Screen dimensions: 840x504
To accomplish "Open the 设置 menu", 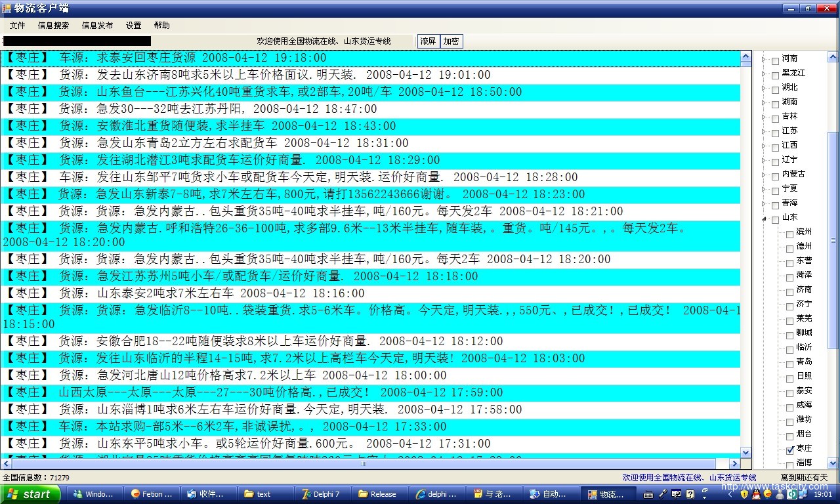I will [133, 26].
